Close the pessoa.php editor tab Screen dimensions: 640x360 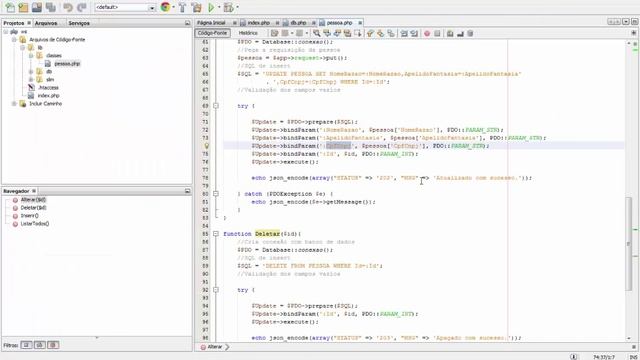360,23
